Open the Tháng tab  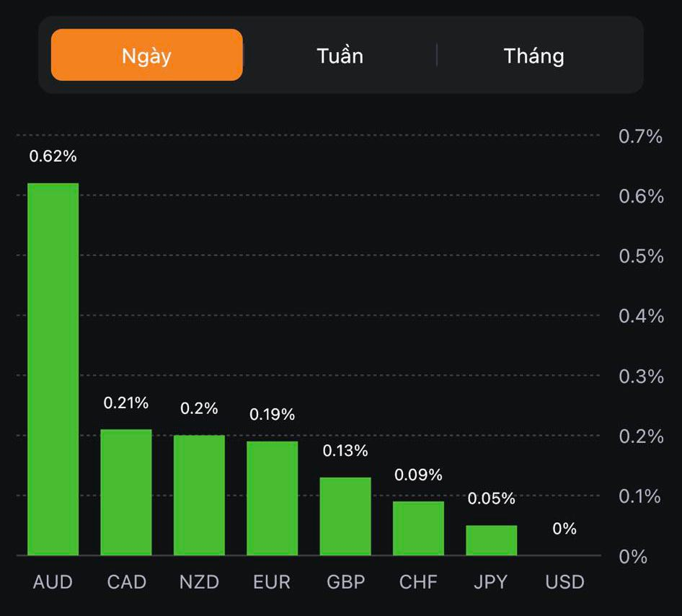pos(533,56)
